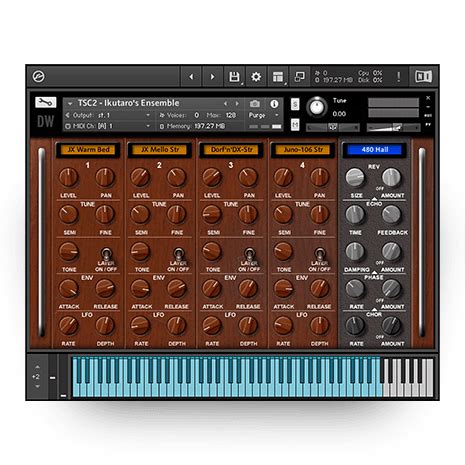Image resolution: width=465 pixels, height=465 pixels.
Task: Click the right wooden panel wheel strip
Action: click(422, 242)
